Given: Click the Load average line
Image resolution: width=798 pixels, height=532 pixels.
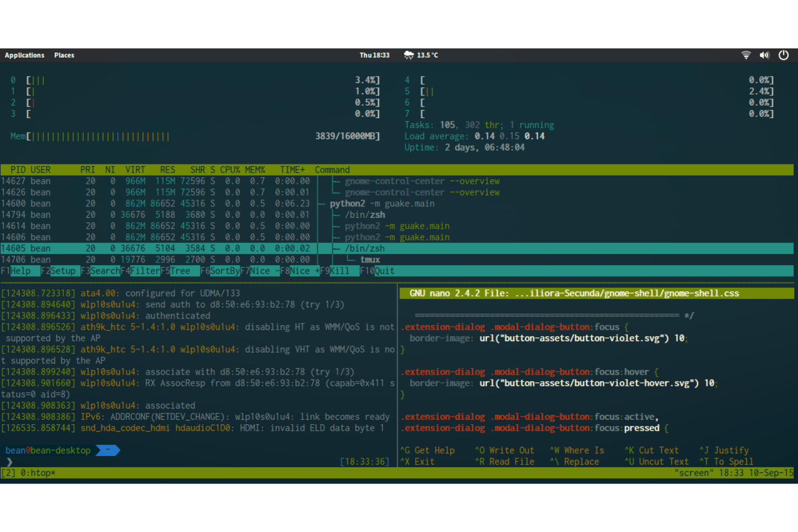Looking at the screenshot, I should [474, 136].
